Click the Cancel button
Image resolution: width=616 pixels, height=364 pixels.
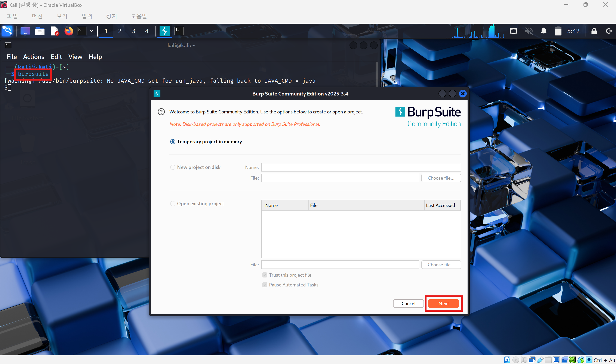408,303
